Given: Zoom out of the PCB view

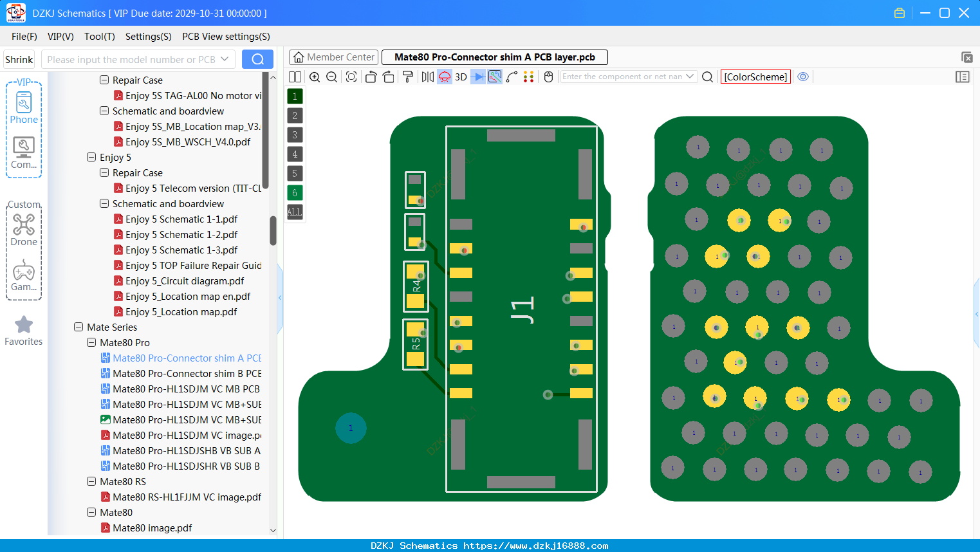Looking at the screenshot, I should pyautogui.click(x=332, y=77).
